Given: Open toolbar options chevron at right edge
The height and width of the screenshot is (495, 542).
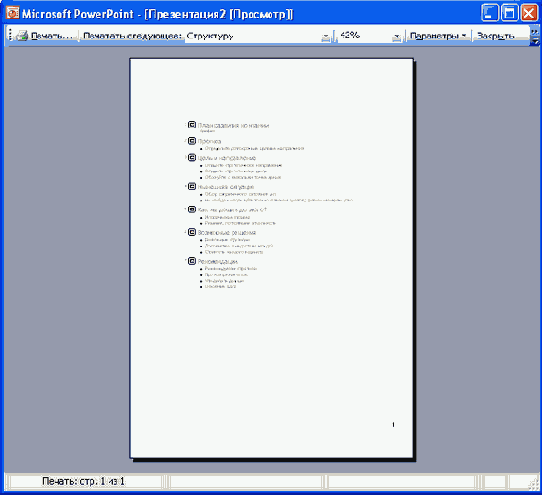Looking at the screenshot, I should 534,36.
